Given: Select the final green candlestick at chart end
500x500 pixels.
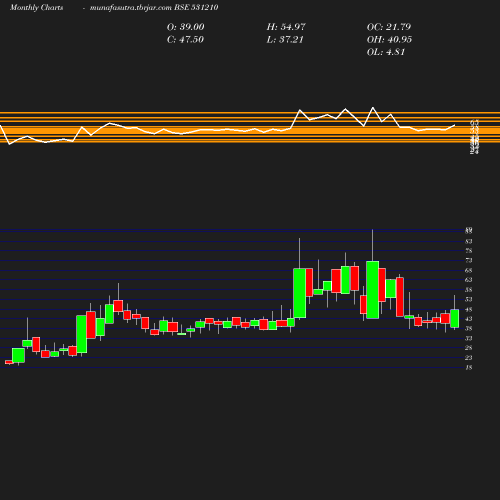Looking at the screenshot, I should 454,318.
